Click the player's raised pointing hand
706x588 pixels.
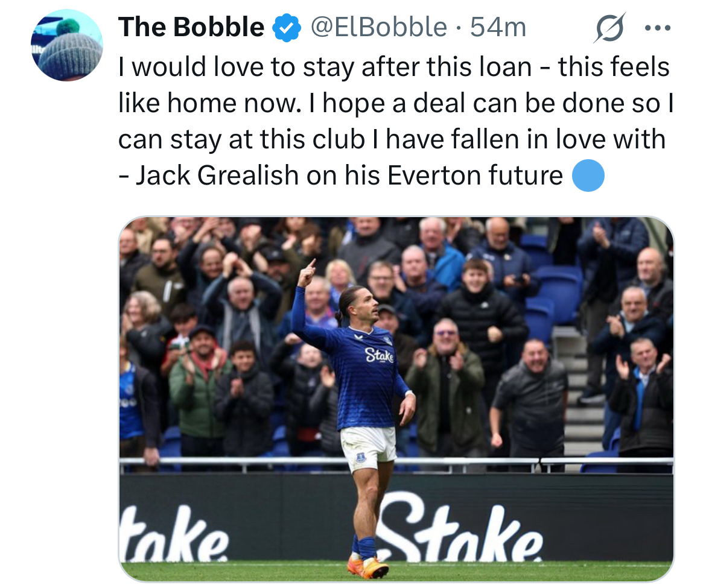pyautogui.click(x=307, y=273)
